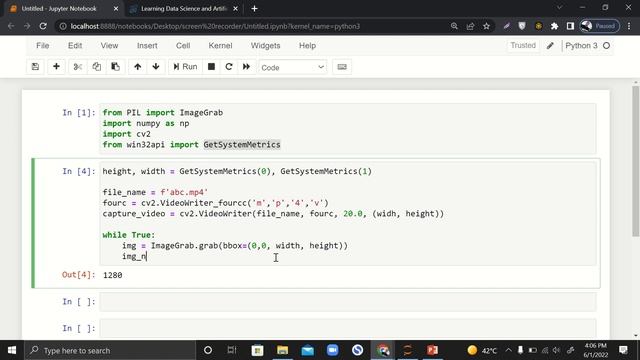Restart kernel and run all cells icon

(246, 67)
